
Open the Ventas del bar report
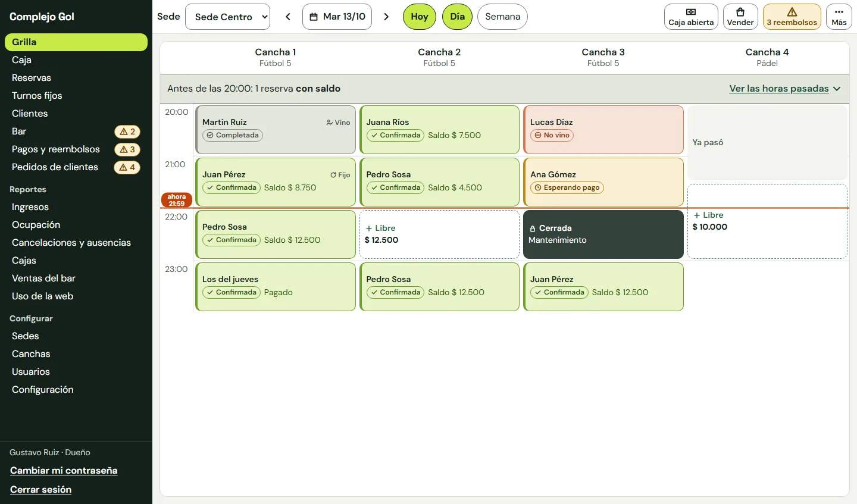pos(76,278)
